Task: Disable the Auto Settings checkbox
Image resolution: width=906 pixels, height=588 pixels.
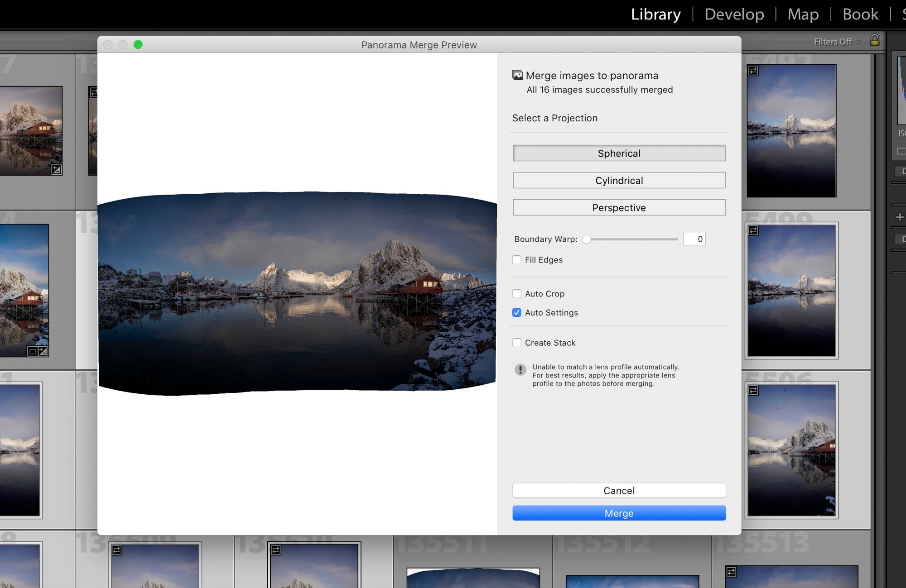Action: click(517, 312)
